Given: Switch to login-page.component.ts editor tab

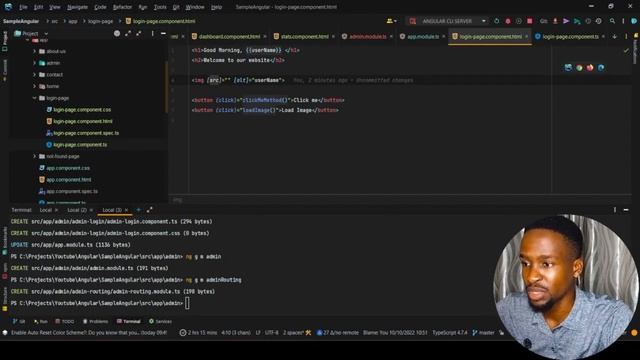Looking at the screenshot, I should [570, 36].
